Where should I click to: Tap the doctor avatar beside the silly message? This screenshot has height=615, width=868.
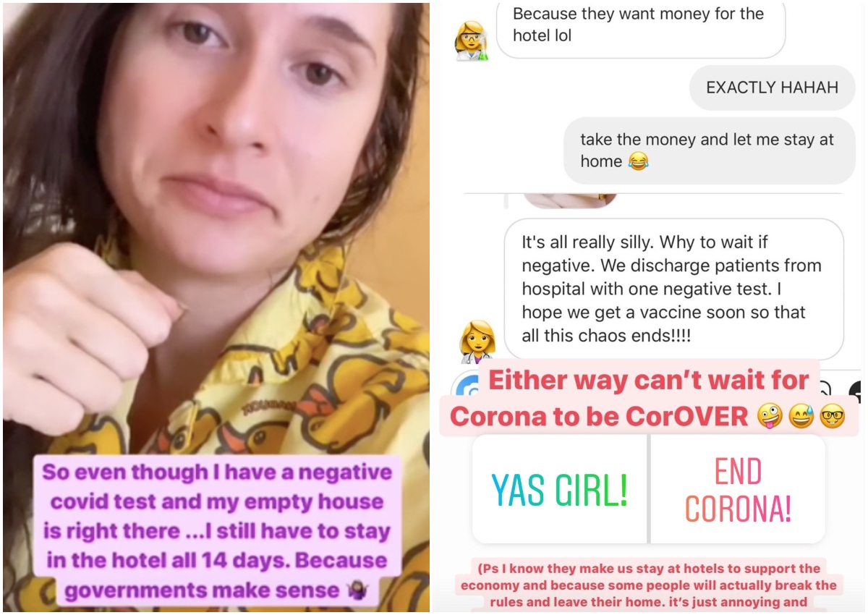pyautogui.click(x=477, y=342)
